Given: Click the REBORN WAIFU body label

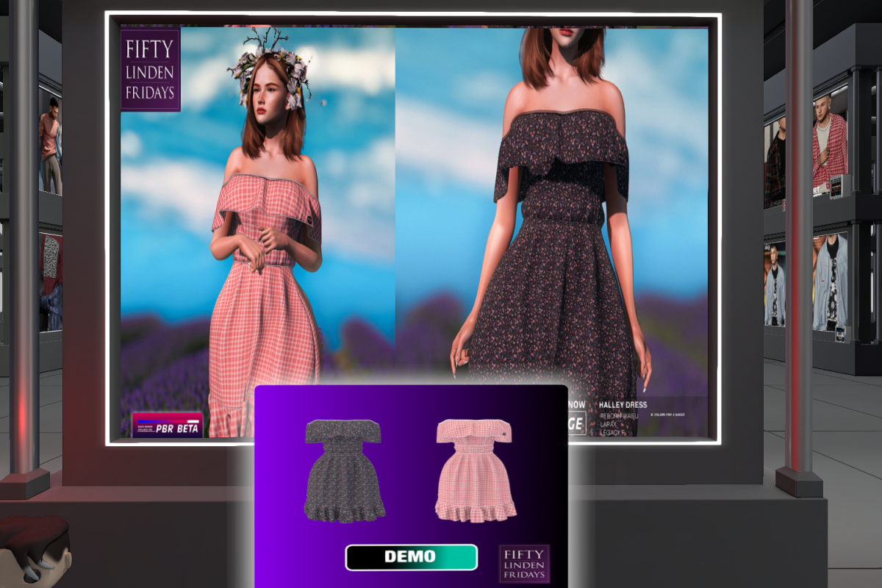Looking at the screenshot, I should click(x=619, y=416).
